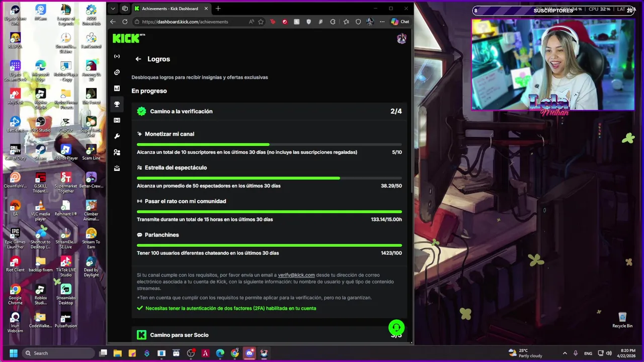Open the Read aloud icon in address bar

click(251, 22)
